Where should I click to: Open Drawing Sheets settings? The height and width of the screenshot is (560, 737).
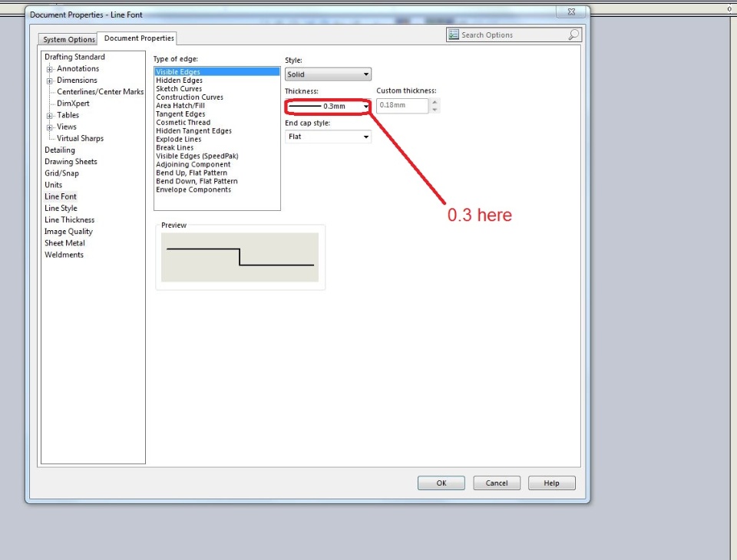click(x=71, y=162)
